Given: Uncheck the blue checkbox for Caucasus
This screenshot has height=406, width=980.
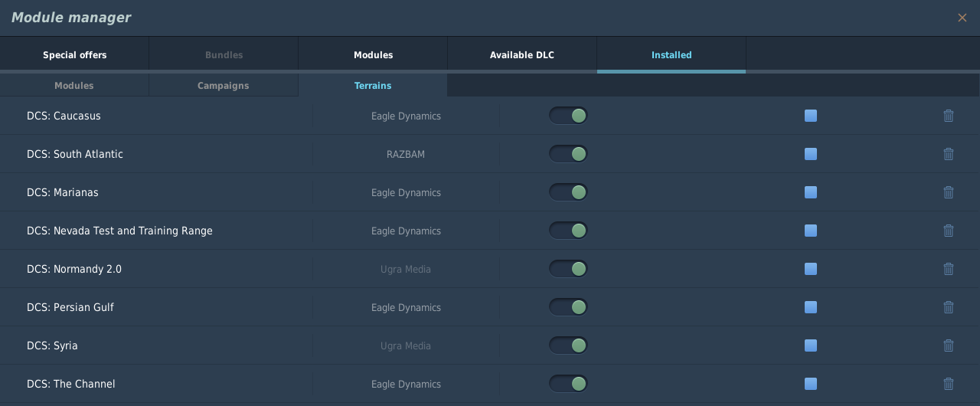Looking at the screenshot, I should tap(811, 116).
